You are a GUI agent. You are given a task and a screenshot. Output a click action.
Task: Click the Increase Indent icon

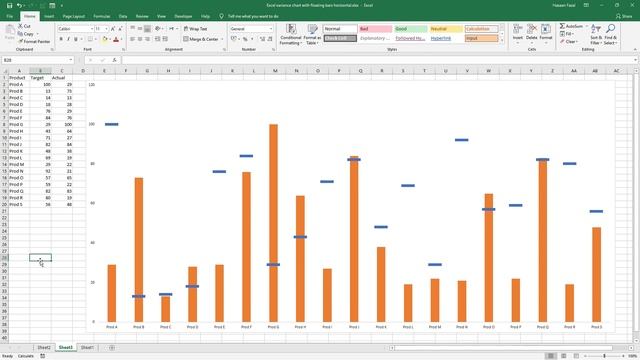click(165, 39)
